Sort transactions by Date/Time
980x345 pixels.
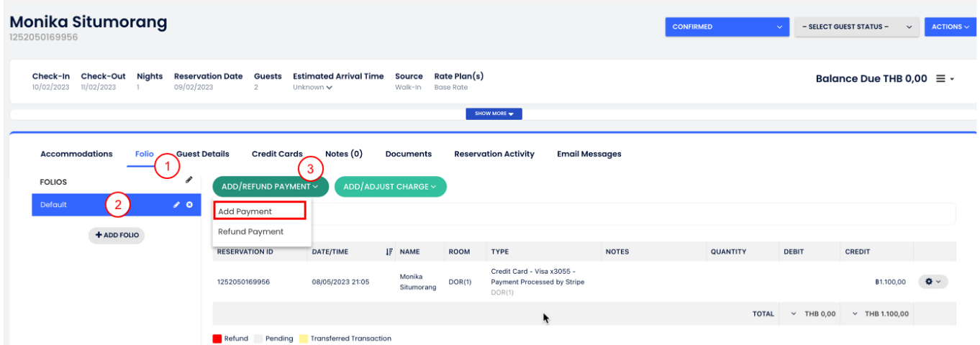(x=389, y=252)
